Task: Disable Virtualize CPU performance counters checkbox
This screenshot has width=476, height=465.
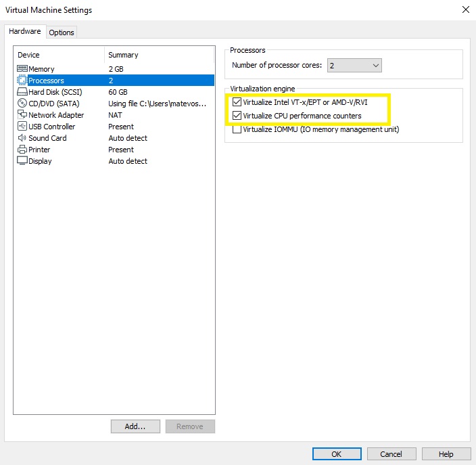Action: [x=237, y=116]
